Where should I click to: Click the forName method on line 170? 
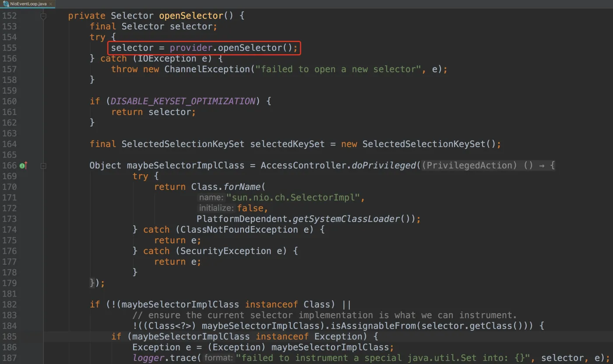coord(242,187)
